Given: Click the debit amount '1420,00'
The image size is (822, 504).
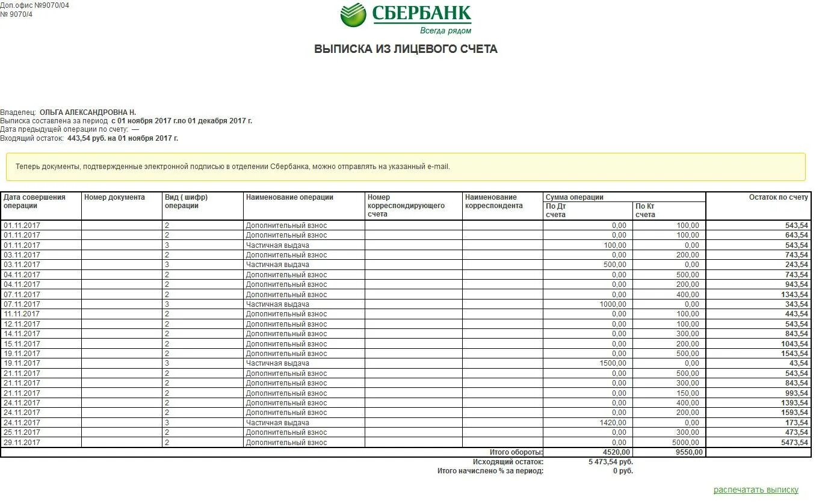Looking at the screenshot, I should (611, 423).
